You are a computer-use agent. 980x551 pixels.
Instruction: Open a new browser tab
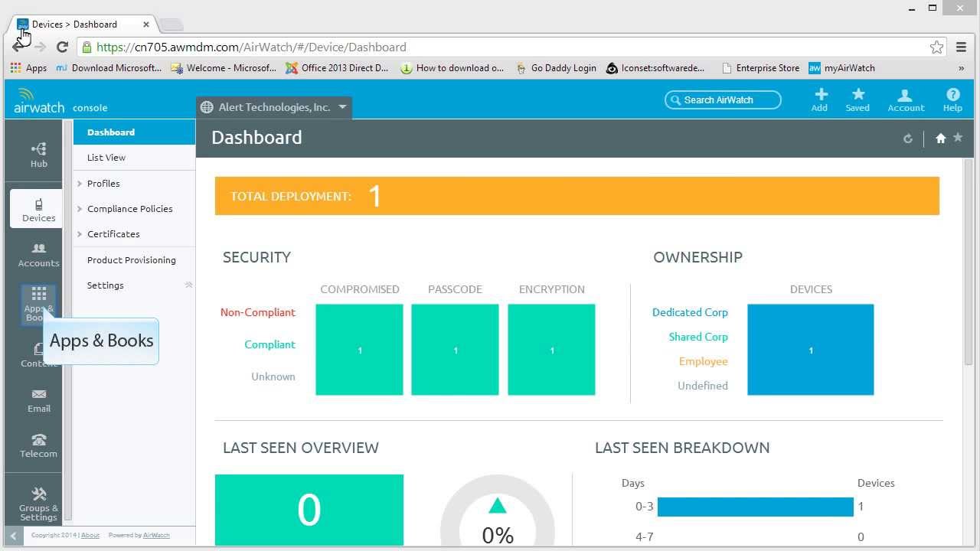pyautogui.click(x=171, y=24)
